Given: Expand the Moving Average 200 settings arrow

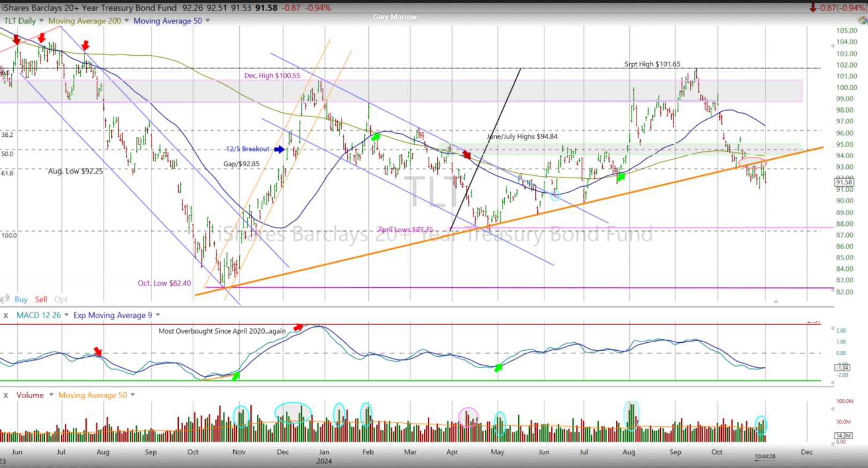Looking at the screenshot, I should click(127, 21).
